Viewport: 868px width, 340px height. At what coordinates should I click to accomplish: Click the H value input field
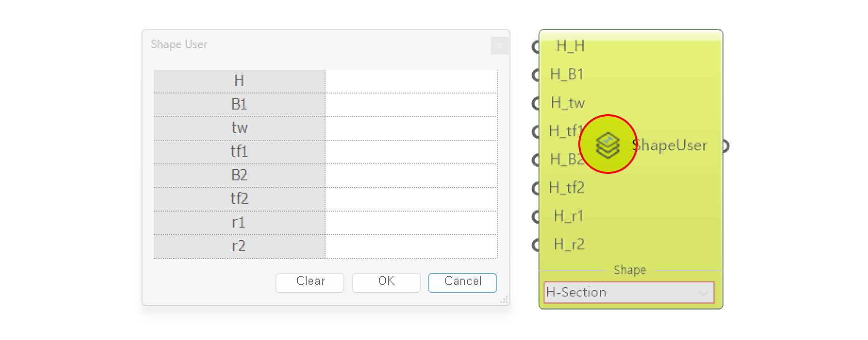tap(411, 81)
